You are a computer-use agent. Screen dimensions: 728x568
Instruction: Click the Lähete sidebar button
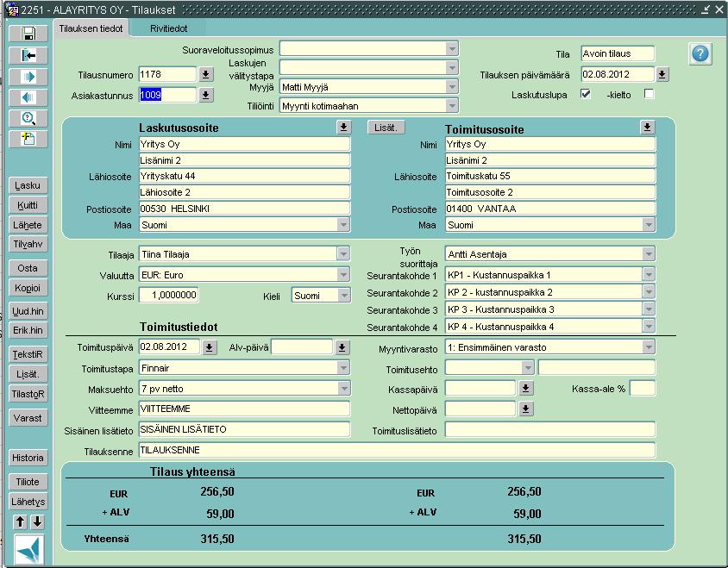click(28, 226)
